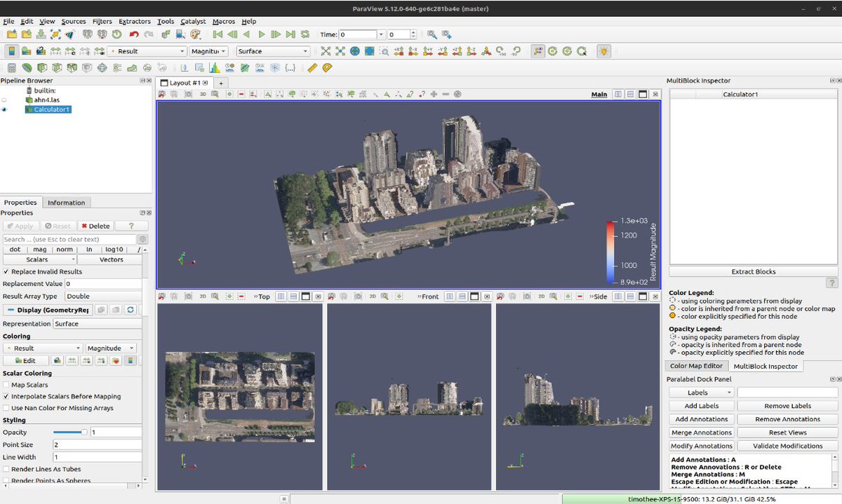842x504 pixels.
Task: Open the Calculator filter icon
Action: [x=12, y=68]
